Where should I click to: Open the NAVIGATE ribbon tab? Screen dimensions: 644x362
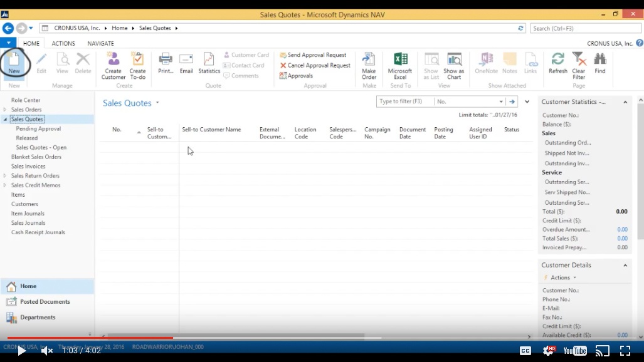coord(100,43)
